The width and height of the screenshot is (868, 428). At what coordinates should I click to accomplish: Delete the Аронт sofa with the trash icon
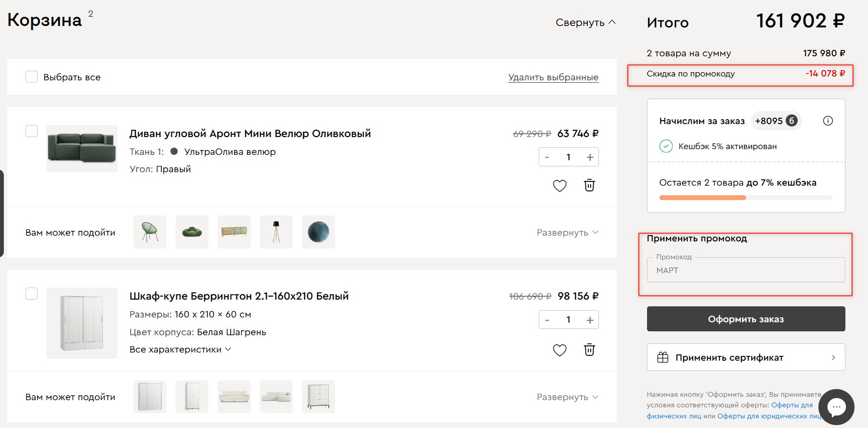click(589, 186)
